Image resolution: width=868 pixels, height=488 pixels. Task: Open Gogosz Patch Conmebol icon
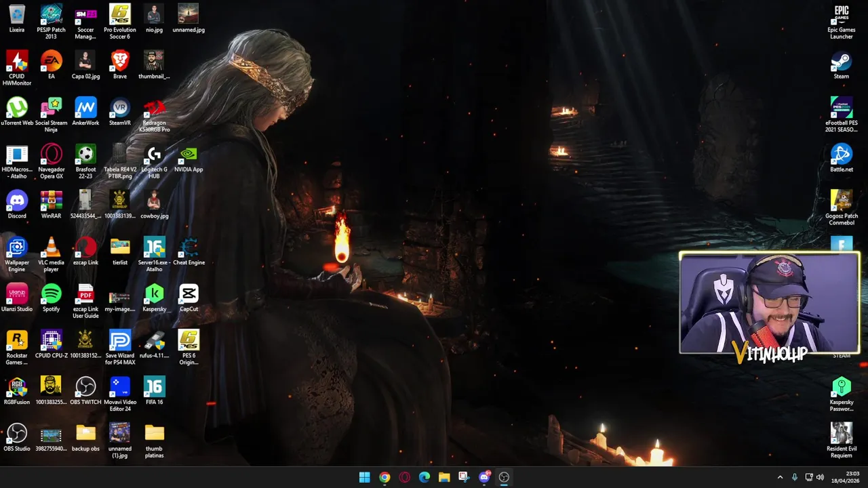842,208
